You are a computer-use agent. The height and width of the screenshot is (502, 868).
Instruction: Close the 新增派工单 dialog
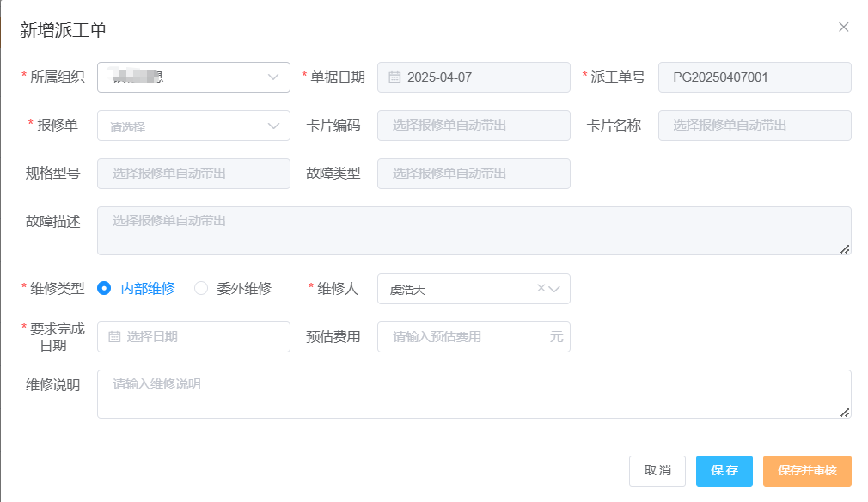tap(843, 27)
